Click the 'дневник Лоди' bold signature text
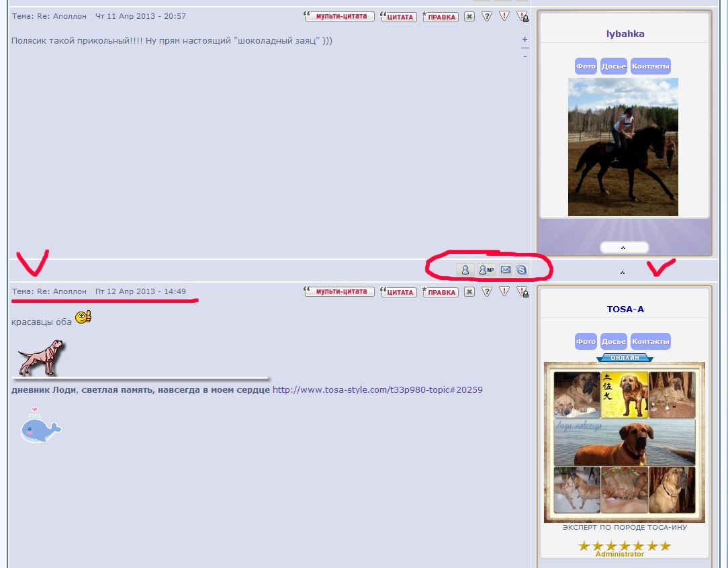 tap(140, 390)
